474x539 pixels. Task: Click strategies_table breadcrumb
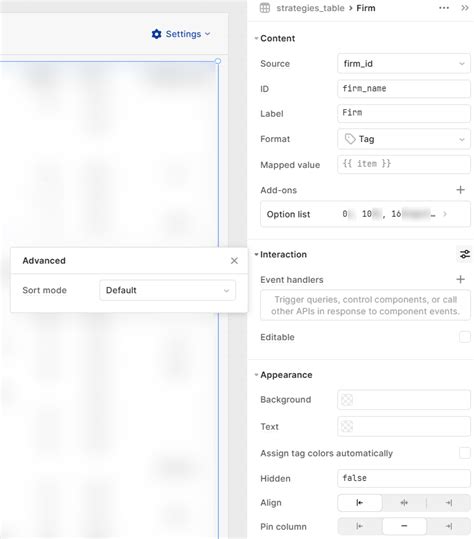310,8
